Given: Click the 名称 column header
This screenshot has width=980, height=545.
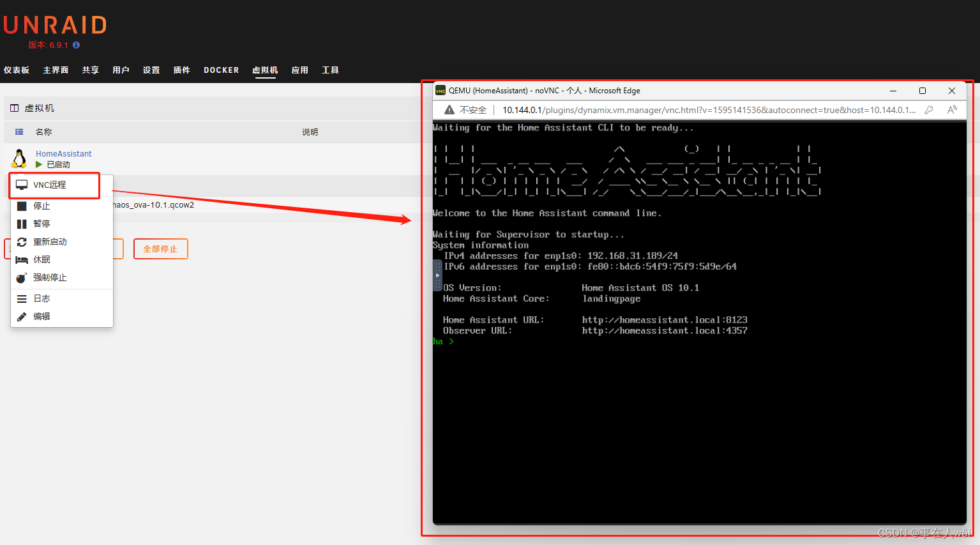Looking at the screenshot, I should [x=43, y=132].
